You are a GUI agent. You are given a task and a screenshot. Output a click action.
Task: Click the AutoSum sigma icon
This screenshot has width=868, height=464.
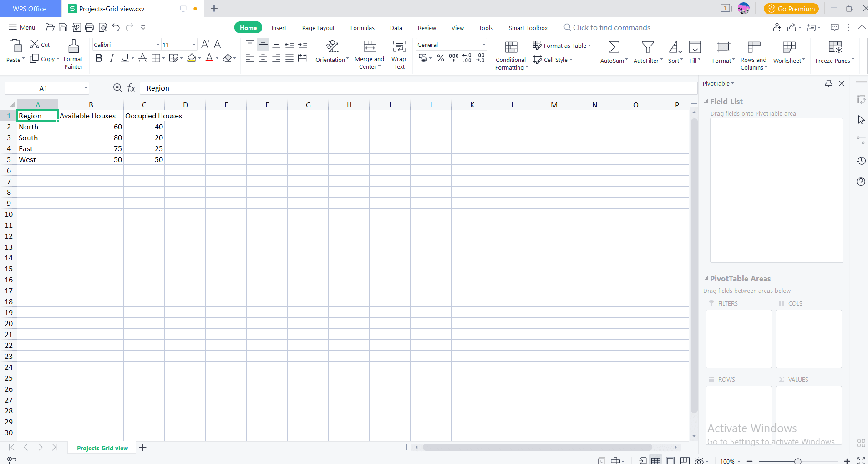614,47
